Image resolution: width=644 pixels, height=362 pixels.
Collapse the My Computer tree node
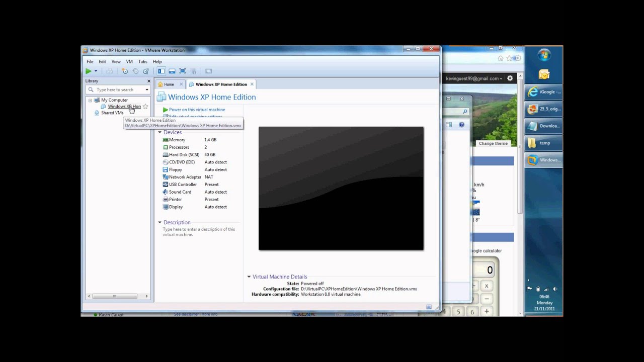click(90, 100)
